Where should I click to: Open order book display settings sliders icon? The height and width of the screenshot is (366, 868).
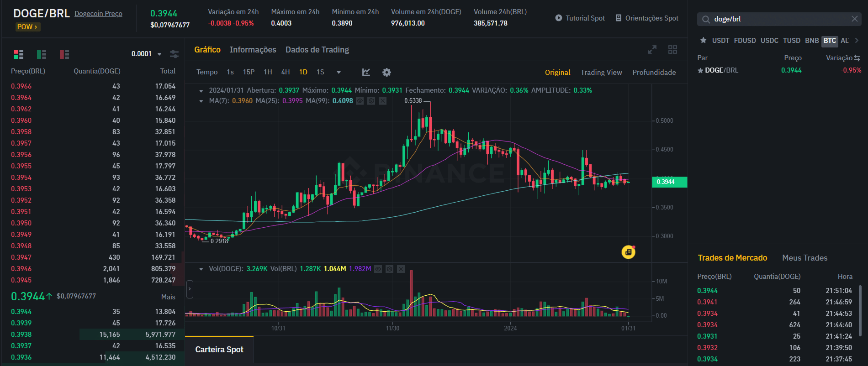(x=174, y=54)
